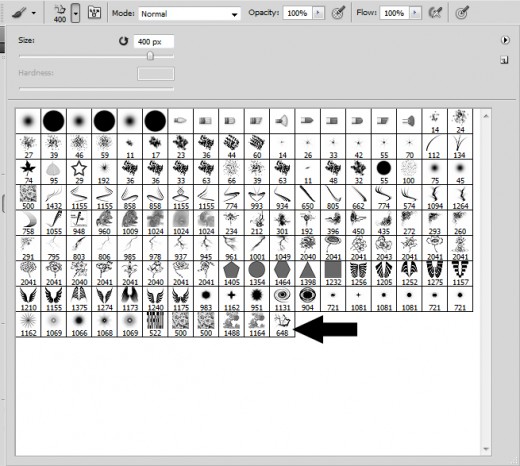
Task: Select the grass blade brush 112
Action: tap(435, 147)
